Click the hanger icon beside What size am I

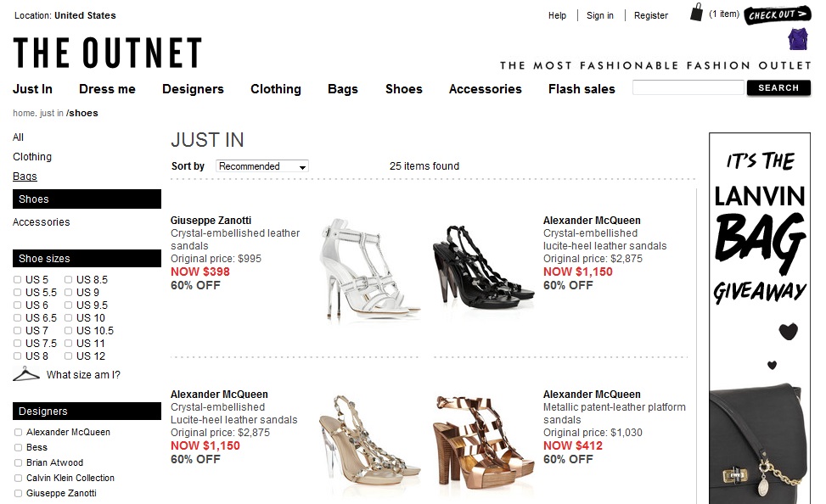coord(25,374)
